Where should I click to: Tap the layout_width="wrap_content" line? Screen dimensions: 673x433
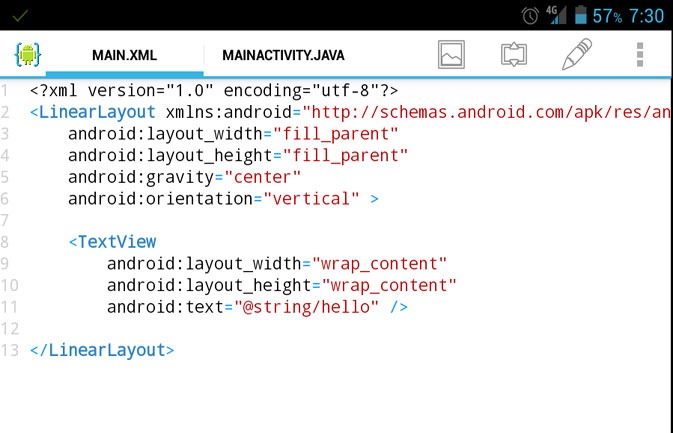click(x=277, y=263)
